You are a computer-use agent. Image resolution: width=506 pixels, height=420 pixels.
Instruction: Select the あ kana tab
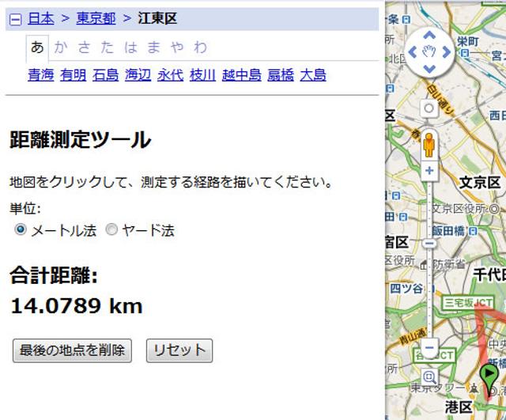pos(37,47)
